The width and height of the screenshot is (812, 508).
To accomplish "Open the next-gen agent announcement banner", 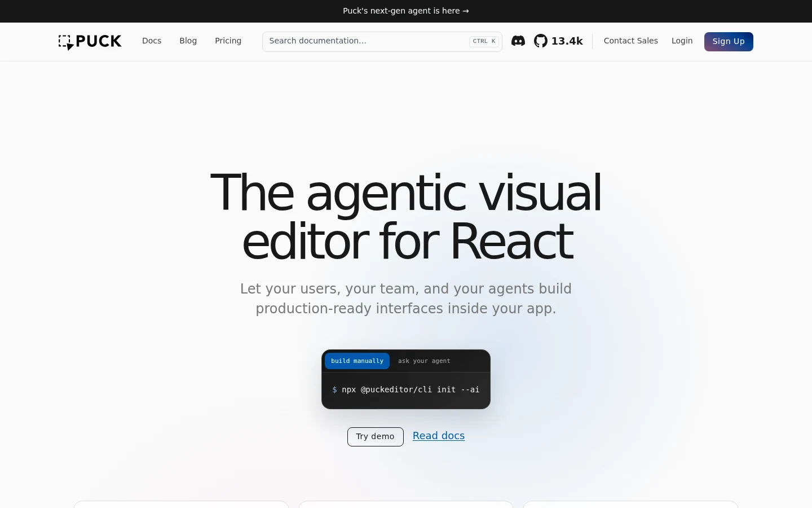I will 406,11.
